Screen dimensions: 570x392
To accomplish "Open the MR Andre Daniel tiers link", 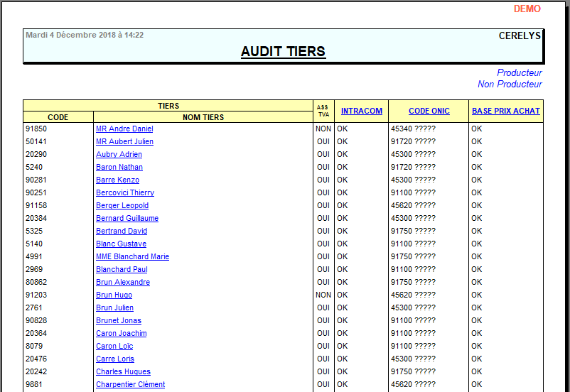I will [x=124, y=129].
